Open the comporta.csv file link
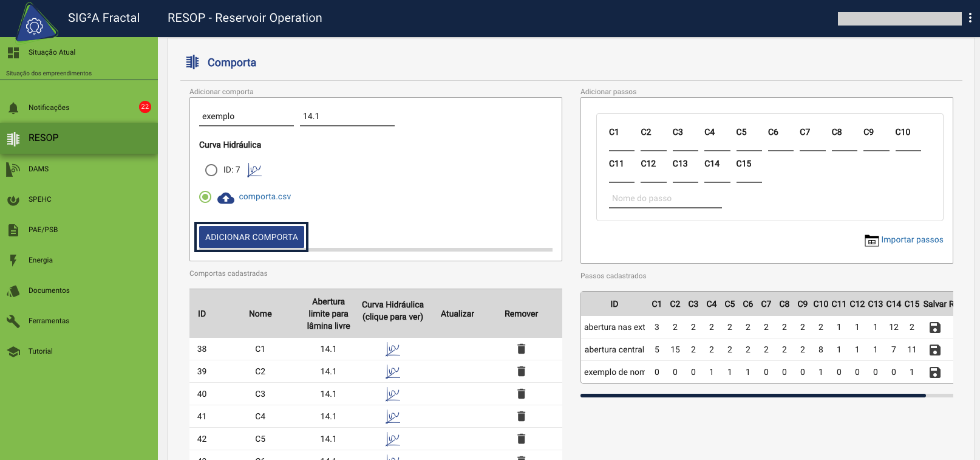The height and width of the screenshot is (460, 980). 265,197
